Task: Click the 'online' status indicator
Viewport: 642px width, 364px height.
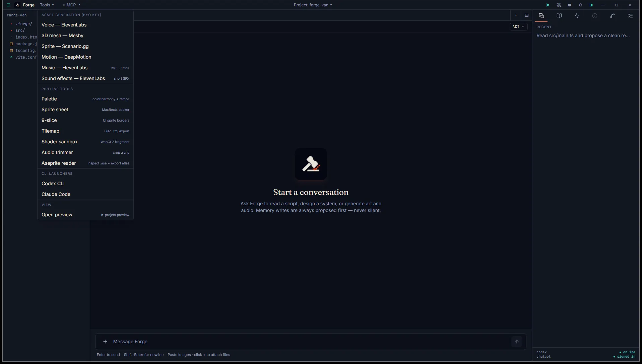Action: click(627, 352)
